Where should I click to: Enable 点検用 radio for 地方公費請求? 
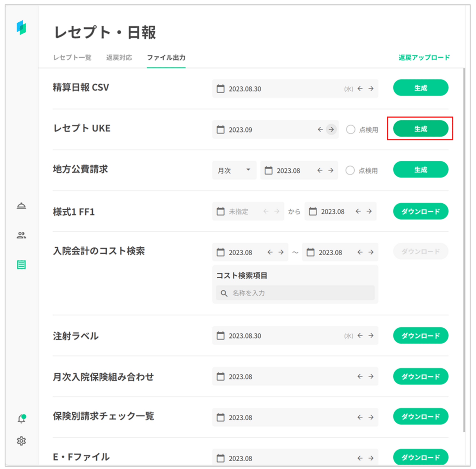click(x=350, y=170)
